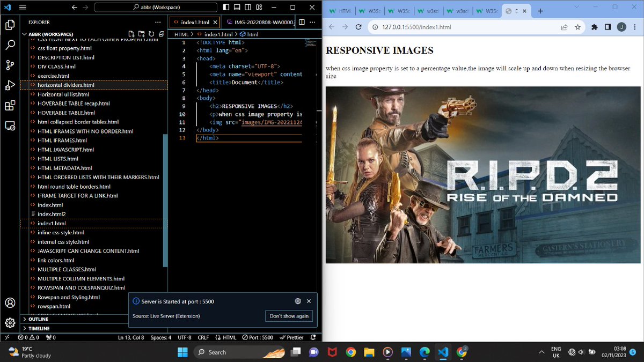Viewport: 644px width, 362px height.
Task: Click the Windows Start button
Action: (x=182, y=352)
